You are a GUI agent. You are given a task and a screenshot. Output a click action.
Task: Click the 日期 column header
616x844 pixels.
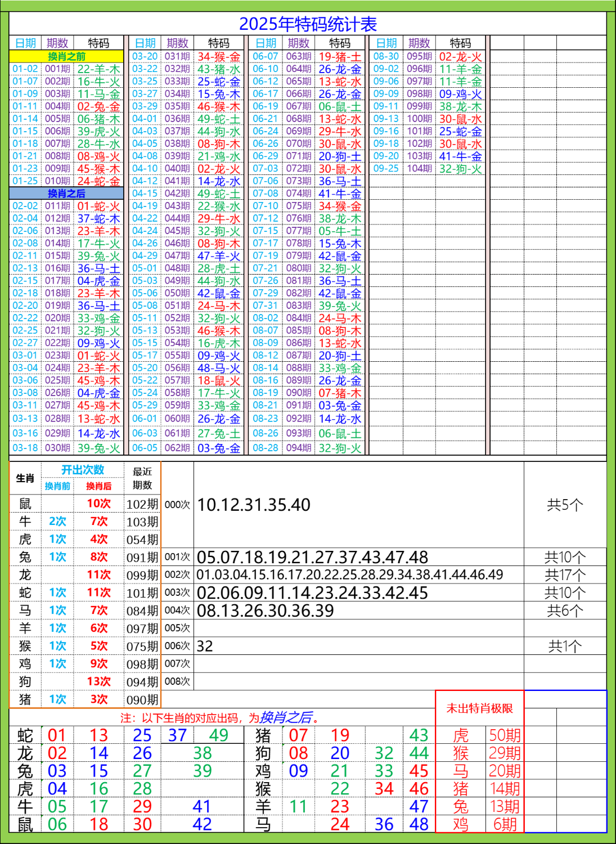24,42
